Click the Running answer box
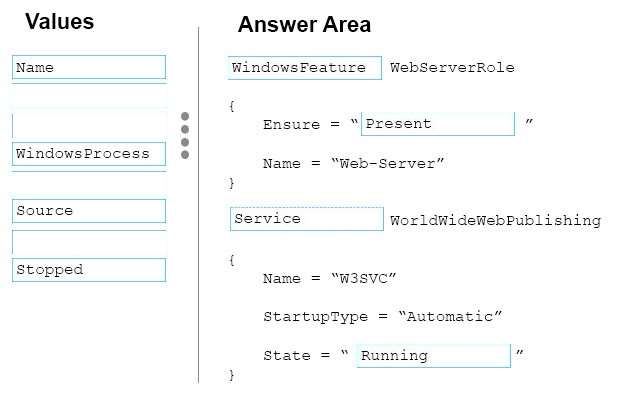Image resolution: width=617 pixels, height=399 pixels. point(434,356)
